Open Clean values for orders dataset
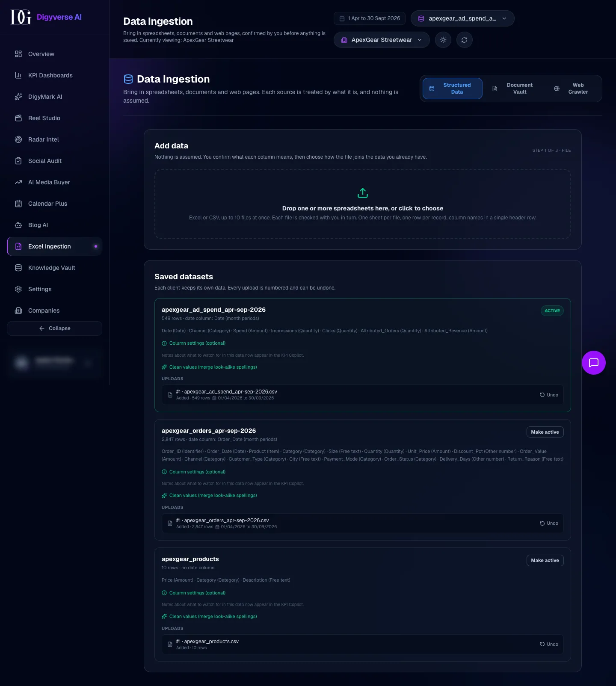Viewport: 616px width, 686px height. [x=209, y=495]
